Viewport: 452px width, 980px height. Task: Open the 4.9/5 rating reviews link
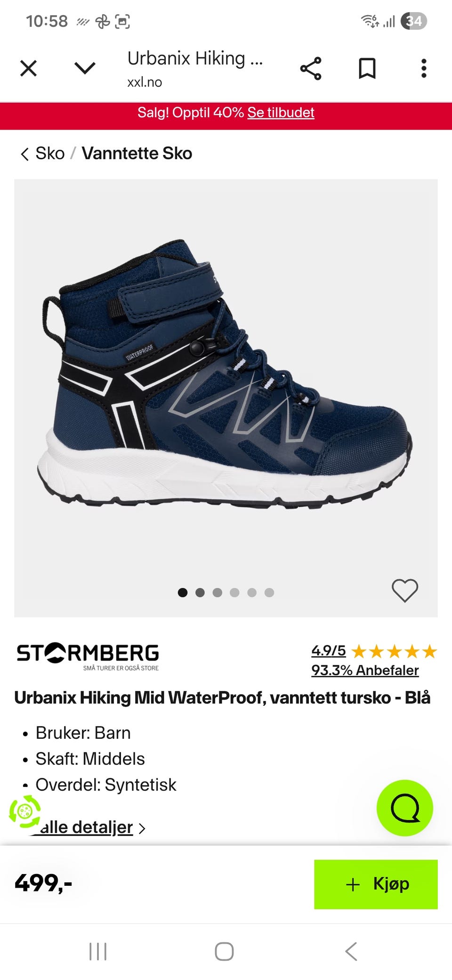pyautogui.click(x=328, y=651)
